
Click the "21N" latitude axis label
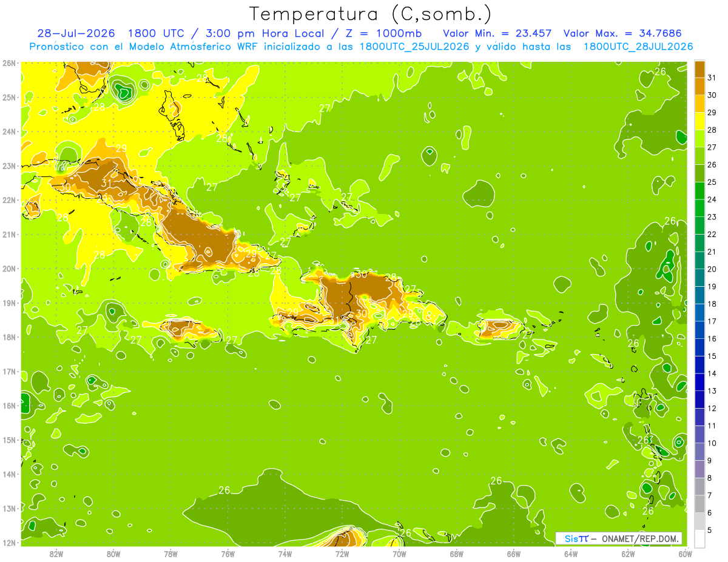(x=8, y=234)
